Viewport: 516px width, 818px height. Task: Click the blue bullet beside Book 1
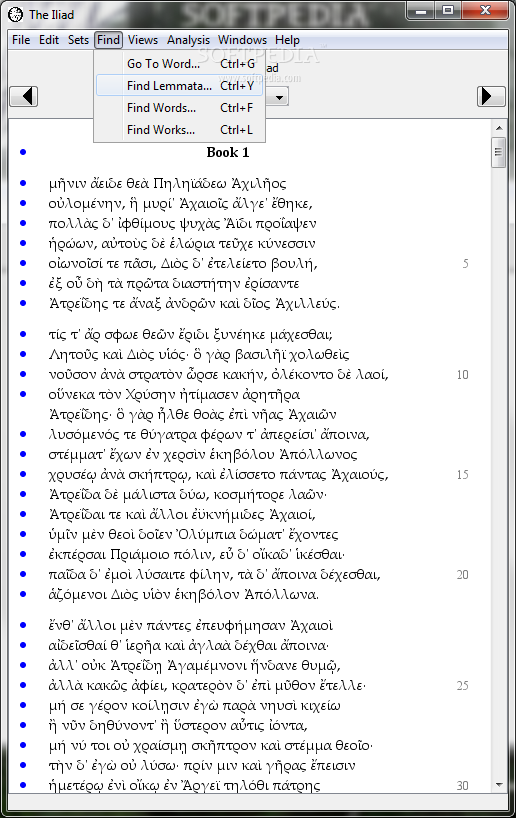23,152
